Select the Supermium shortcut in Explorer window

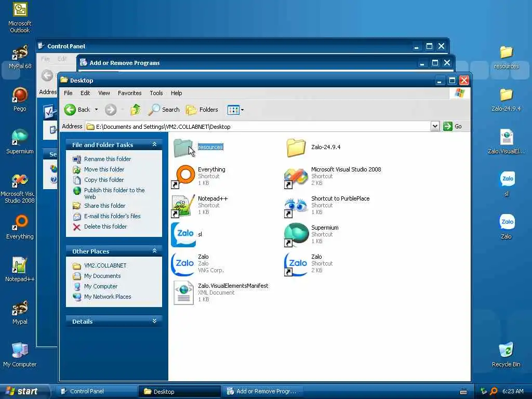coord(312,234)
